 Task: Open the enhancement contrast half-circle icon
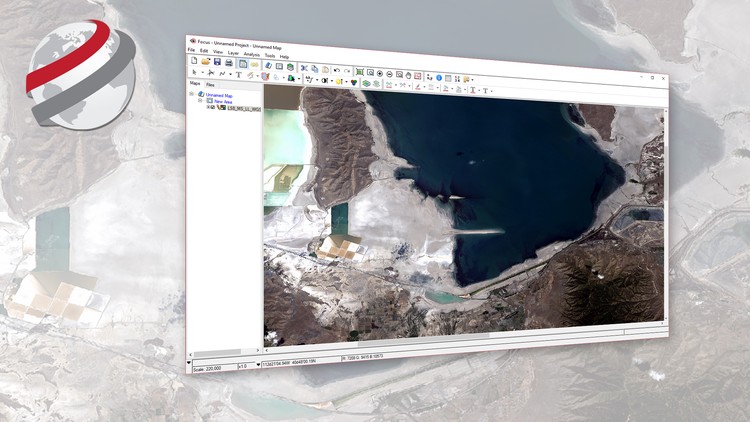tap(324, 80)
